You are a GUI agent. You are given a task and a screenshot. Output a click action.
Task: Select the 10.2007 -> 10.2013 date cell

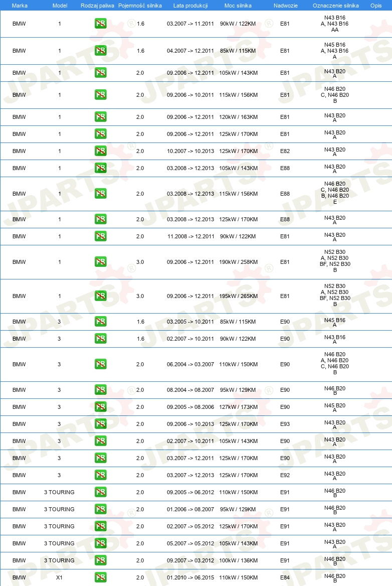click(190, 151)
